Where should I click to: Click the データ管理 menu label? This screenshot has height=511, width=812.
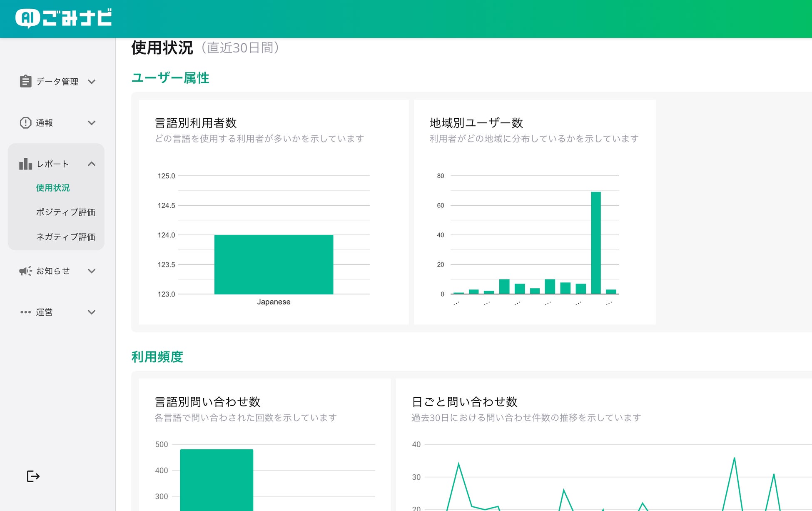(x=57, y=82)
